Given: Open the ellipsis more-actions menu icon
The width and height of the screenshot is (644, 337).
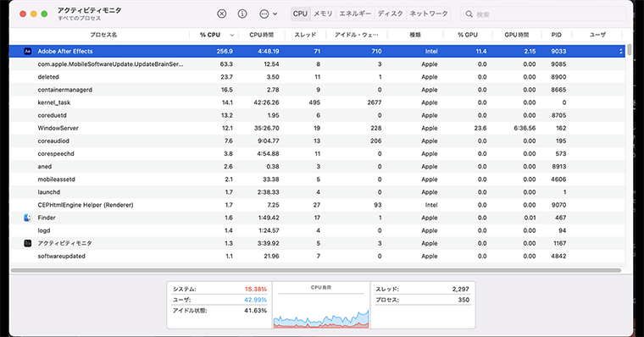Looking at the screenshot, I should [x=264, y=14].
